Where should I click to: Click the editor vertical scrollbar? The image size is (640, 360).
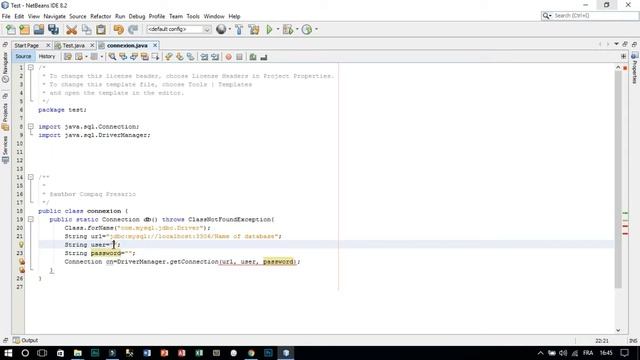(x=618, y=180)
